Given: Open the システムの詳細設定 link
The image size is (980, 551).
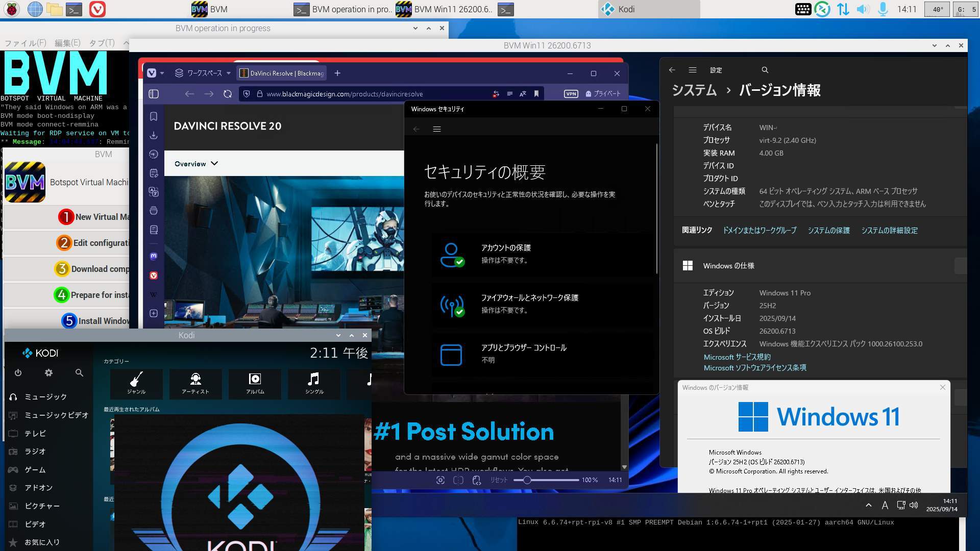Looking at the screenshot, I should coord(889,231).
